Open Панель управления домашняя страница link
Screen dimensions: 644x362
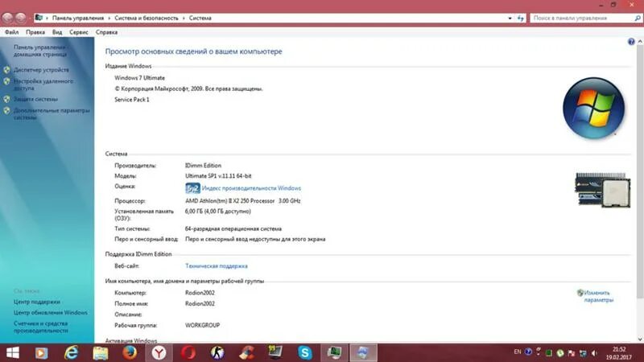coord(40,51)
